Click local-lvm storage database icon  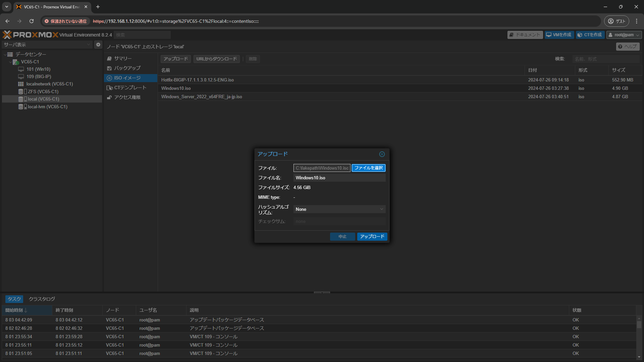click(21, 107)
